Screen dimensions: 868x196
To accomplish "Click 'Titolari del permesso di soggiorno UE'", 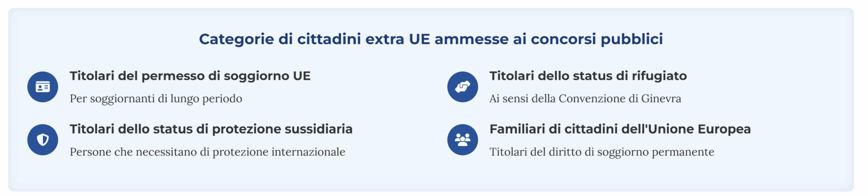I will pyautogui.click(x=190, y=76).
